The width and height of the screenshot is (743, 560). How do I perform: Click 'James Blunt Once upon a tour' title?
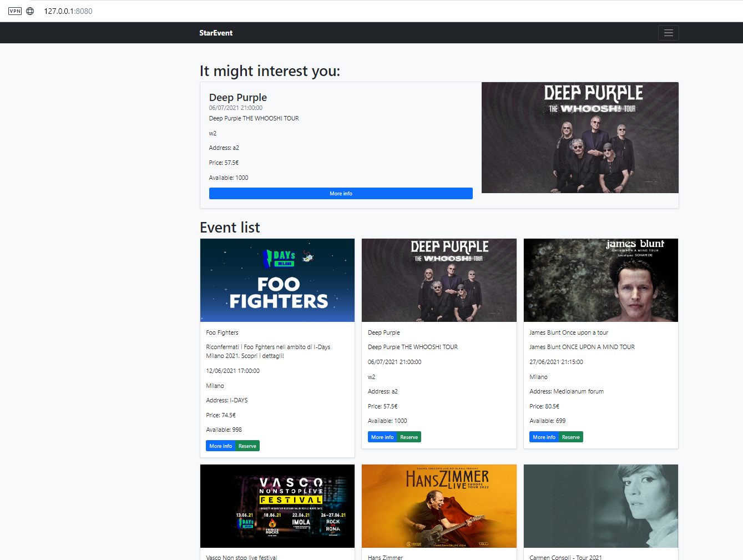click(569, 332)
